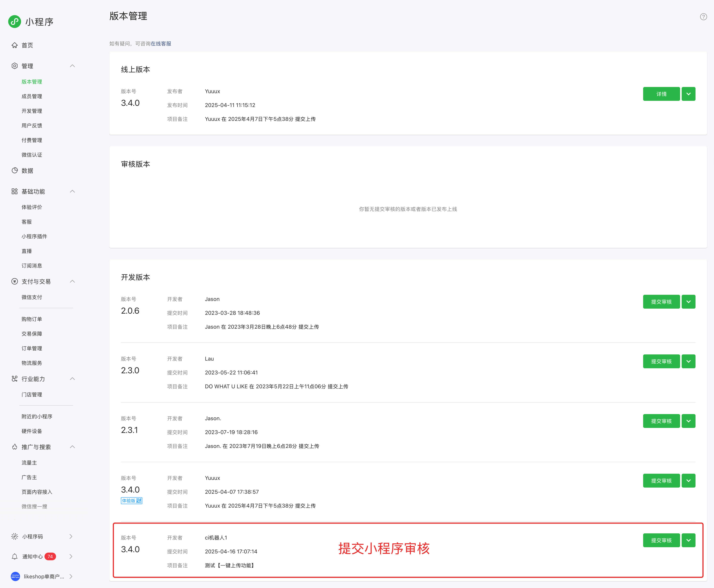Open 开发管理 menu item

coord(32,111)
